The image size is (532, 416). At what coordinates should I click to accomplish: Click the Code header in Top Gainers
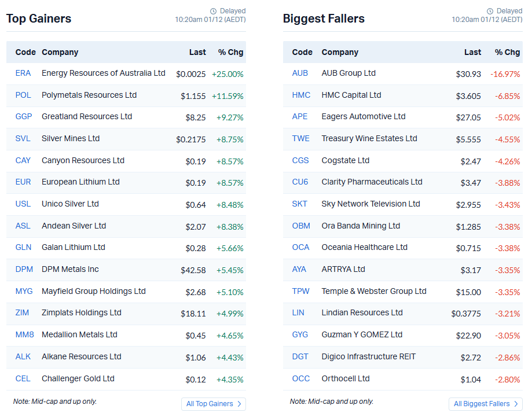tap(25, 52)
